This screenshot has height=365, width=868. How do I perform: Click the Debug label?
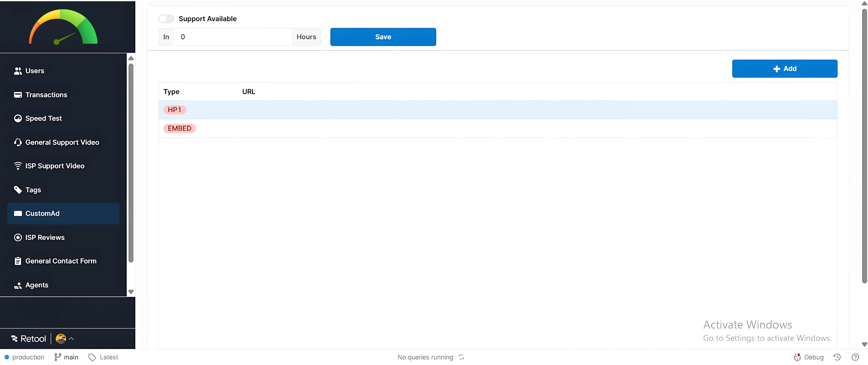[x=814, y=357]
